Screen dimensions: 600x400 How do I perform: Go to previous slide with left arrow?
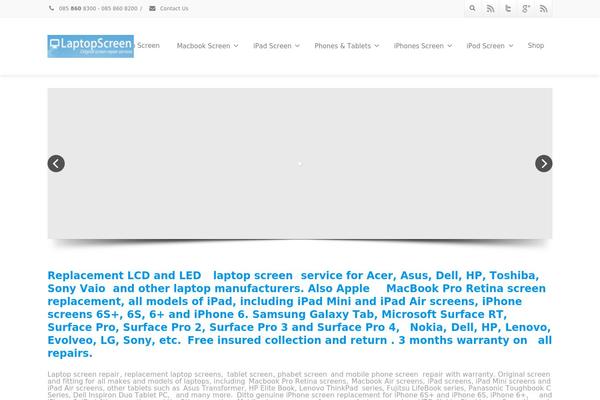click(56, 163)
